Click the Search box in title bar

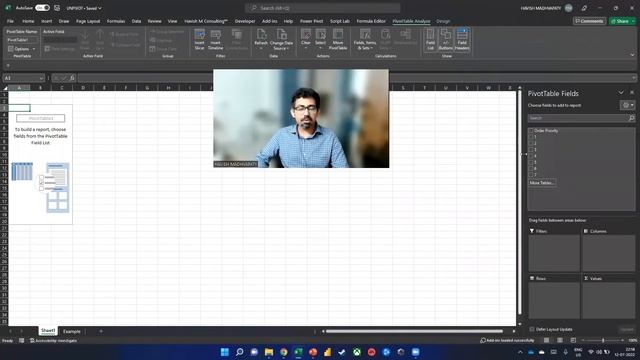[x=322, y=8]
